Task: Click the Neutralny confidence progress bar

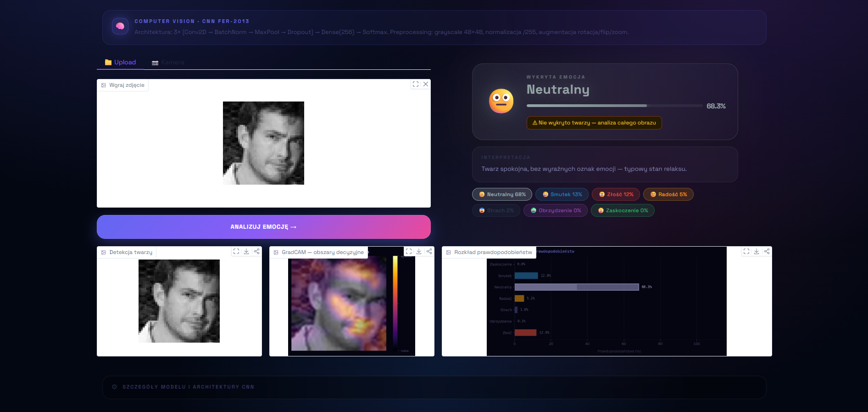Action: coord(615,106)
